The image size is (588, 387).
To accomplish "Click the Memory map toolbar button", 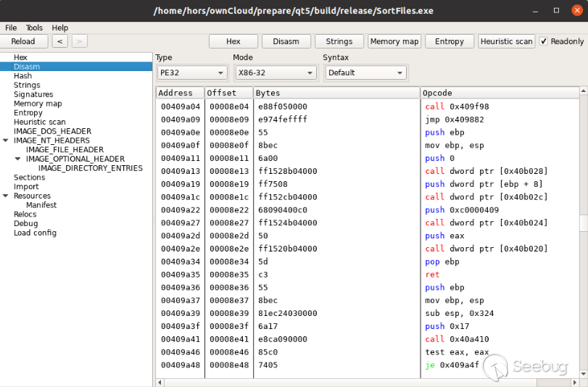I will coord(394,41).
